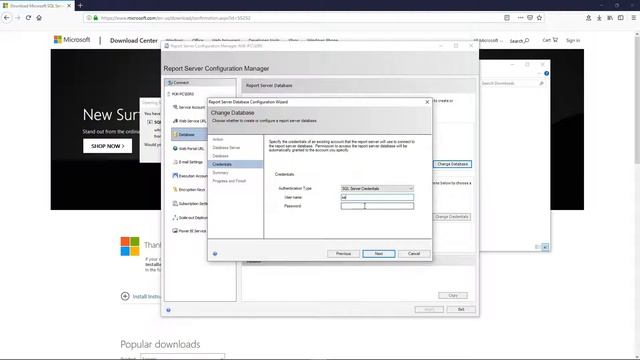Click the Microsoft logo on webpage
640x360 pixels.
click(72, 40)
